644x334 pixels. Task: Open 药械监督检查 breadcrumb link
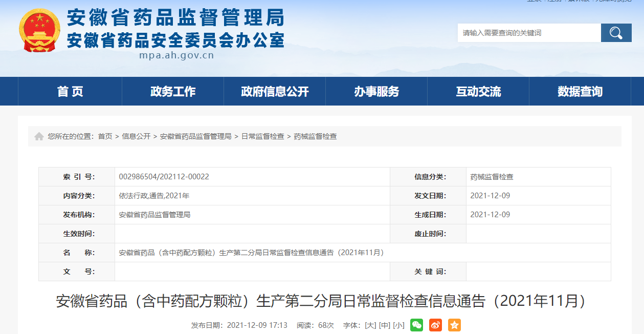tap(315, 136)
